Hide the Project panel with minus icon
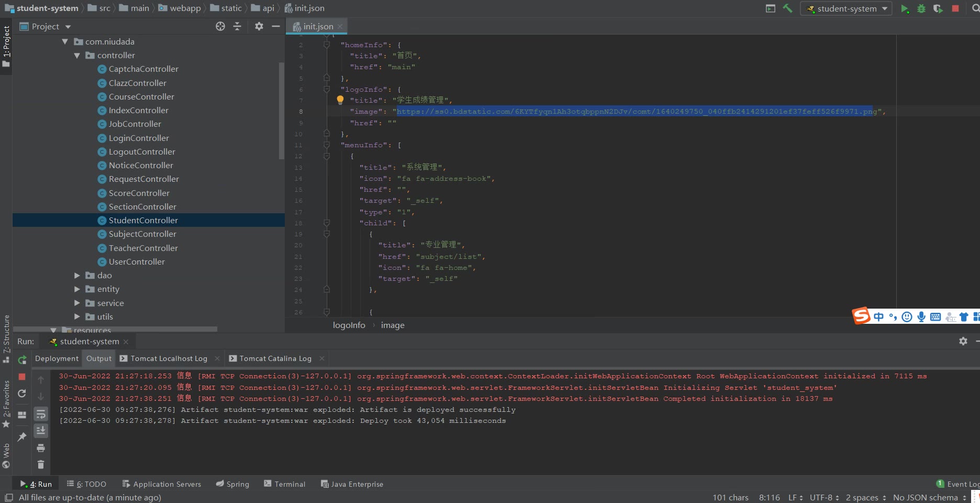Image resolution: width=980 pixels, height=503 pixels. pos(276,26)
